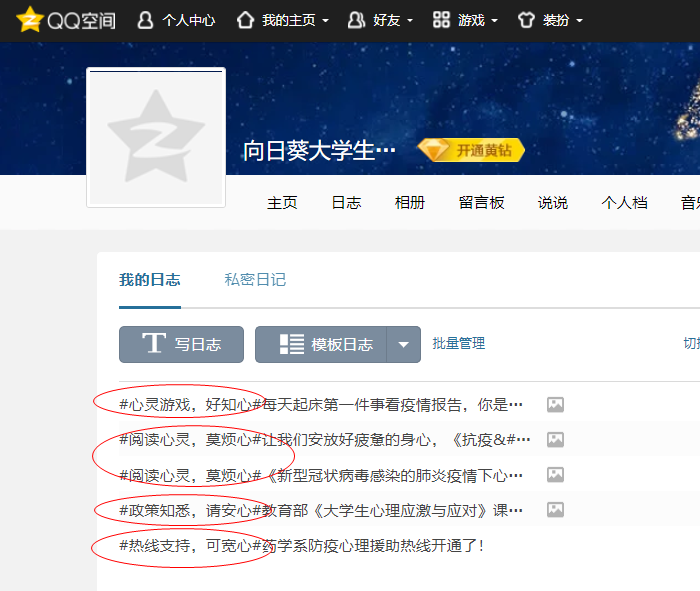Screen dimensions: 700x591
Task: Click the image icon beside 心灵游戏 post
Action: click(x=555, y=405)
